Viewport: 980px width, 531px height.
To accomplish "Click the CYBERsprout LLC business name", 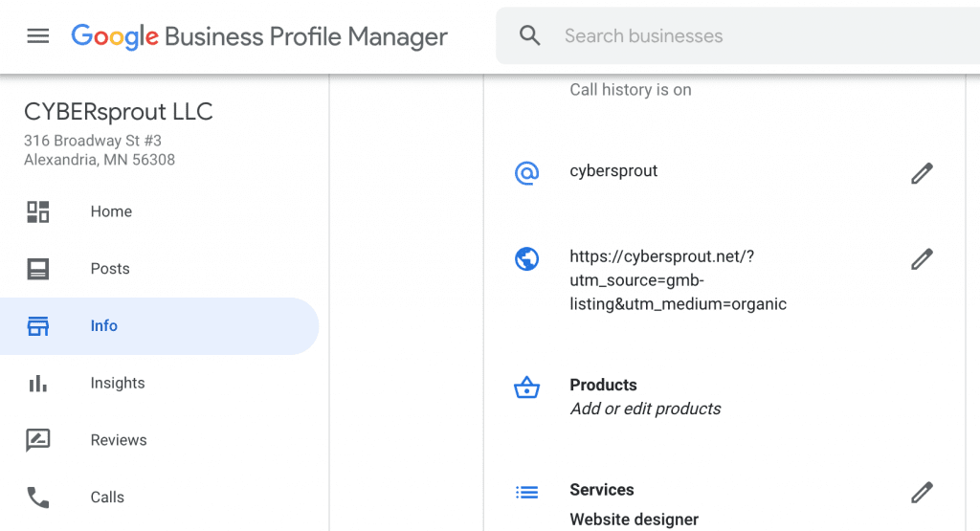I will pos(118,112).
